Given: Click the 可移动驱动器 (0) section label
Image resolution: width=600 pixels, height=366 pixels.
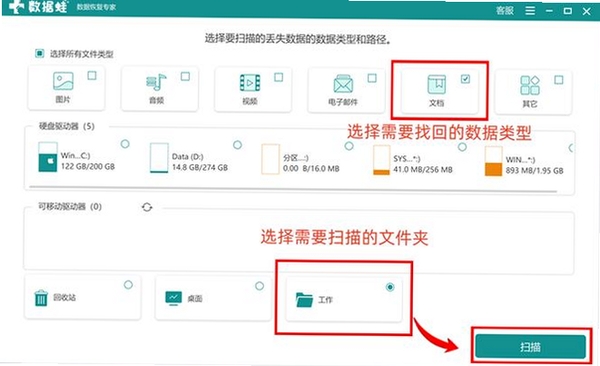Looking at the screenshot, I should (70, 207).
